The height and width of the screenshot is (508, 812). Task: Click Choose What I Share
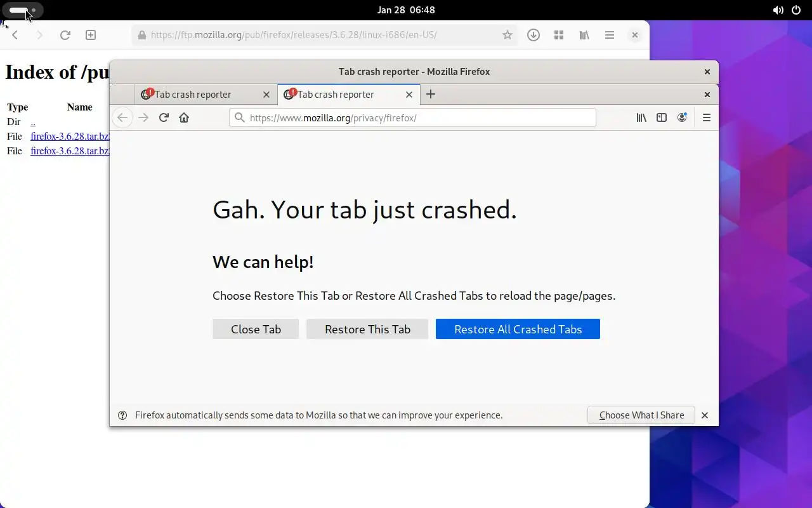[641, 415]
